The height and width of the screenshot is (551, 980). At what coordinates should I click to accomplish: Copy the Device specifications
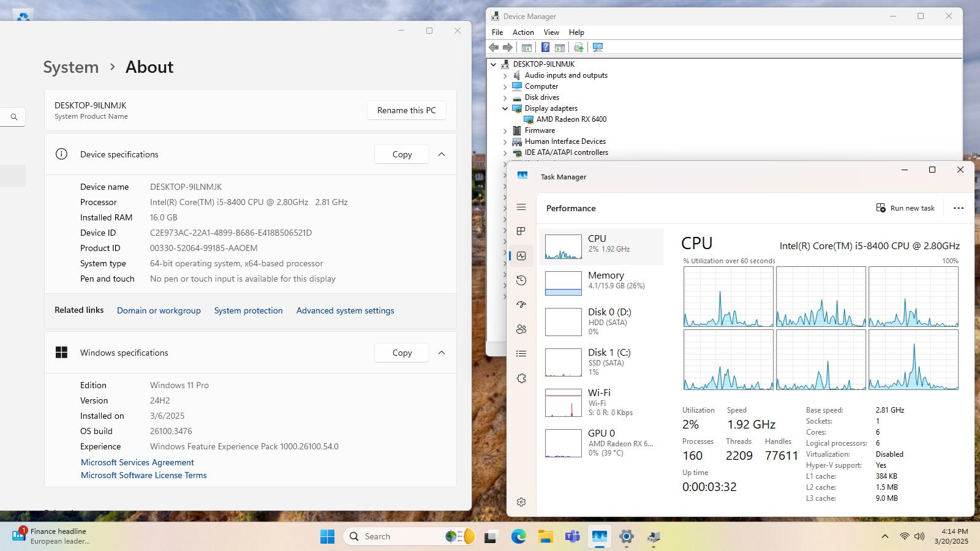point(402,154)
